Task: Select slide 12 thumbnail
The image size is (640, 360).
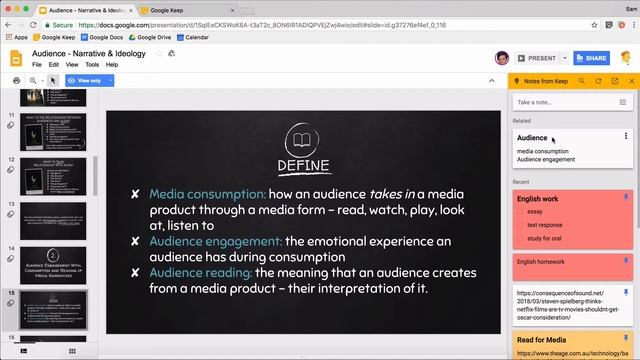Action: coord(53,176)
